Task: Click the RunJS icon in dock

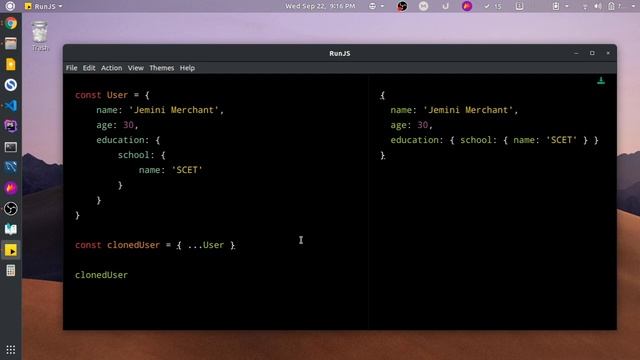Action: (x=11, y=250)
